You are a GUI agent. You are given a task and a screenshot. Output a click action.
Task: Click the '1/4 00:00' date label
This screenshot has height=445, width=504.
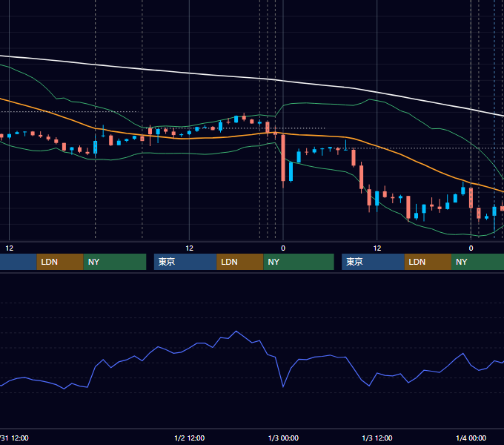(x=471, y=438)
